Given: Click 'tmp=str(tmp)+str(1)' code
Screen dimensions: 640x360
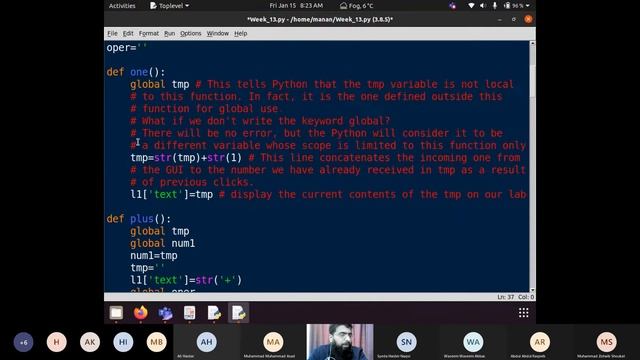Looking at the screenshot, I should click(186, 158).
